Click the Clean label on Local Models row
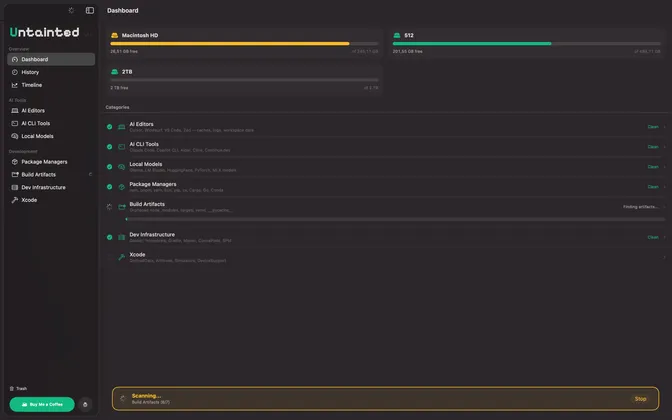This screenshot has height=420, width=672. point(653,167)
